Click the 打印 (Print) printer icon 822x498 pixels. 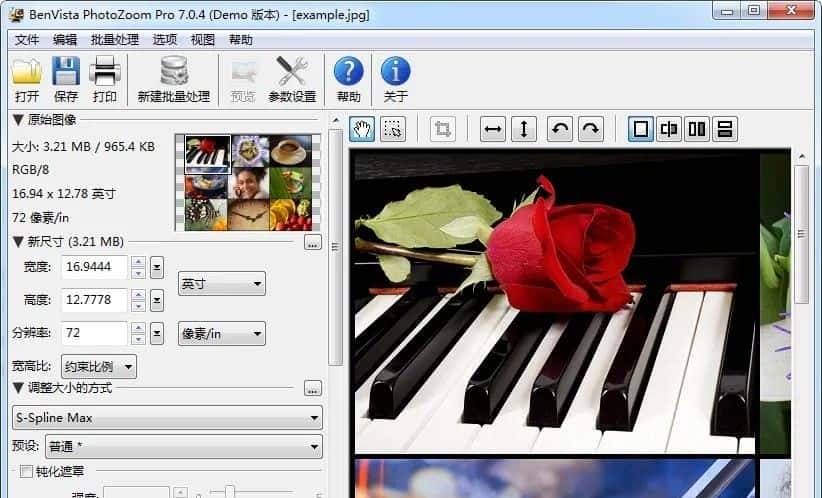105,72
